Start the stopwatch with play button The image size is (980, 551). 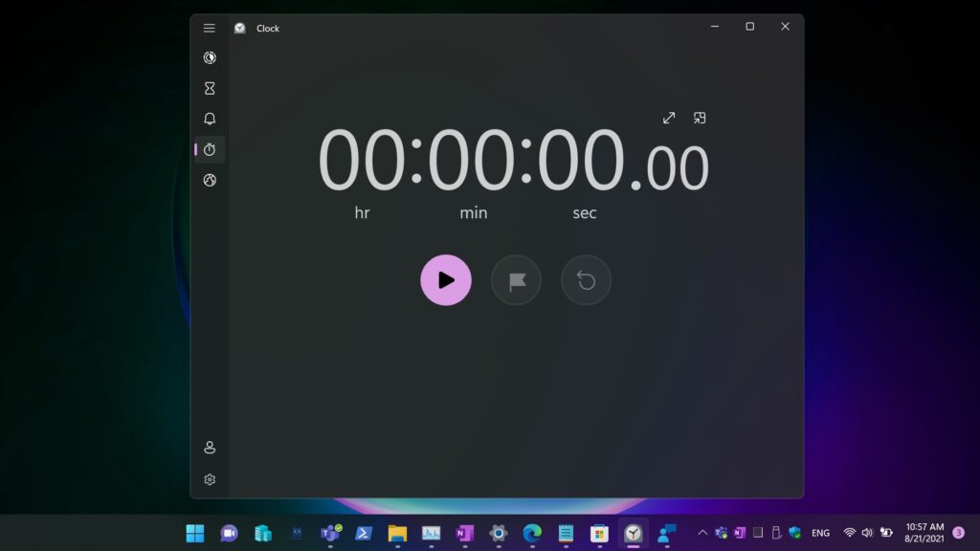tap(446, 280)
